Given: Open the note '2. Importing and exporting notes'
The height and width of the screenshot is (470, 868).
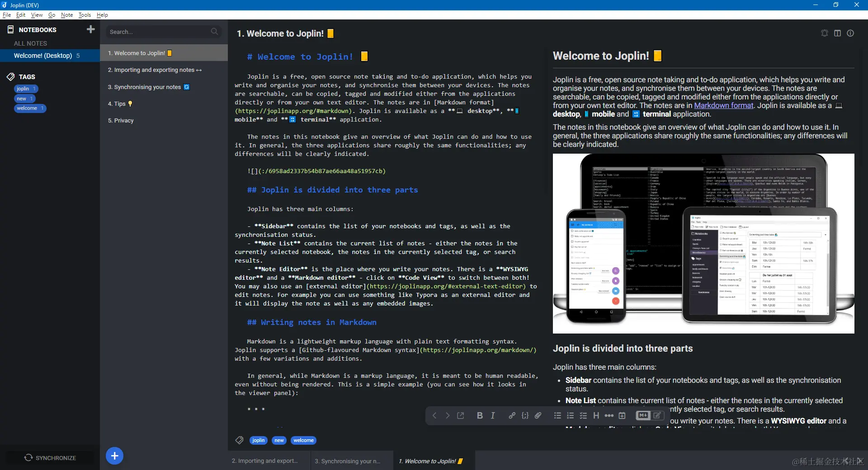Looking at the screenshot, I should click(x=164, y=70).
